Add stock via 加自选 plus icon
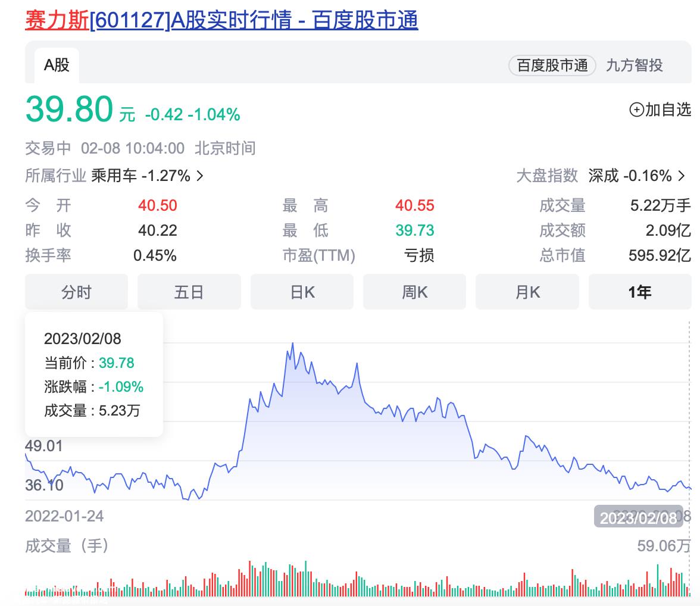 [x=636, y=110]
